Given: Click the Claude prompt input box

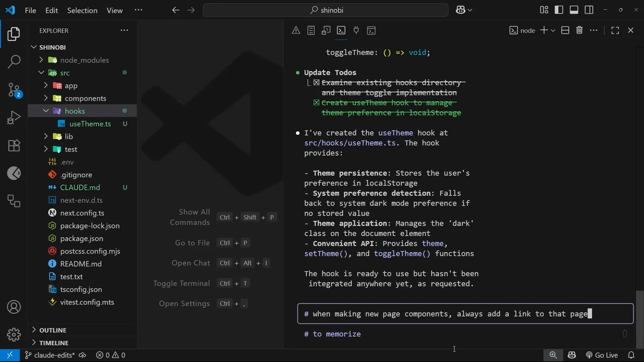Looking at the screenshot, I should [465, 314].
